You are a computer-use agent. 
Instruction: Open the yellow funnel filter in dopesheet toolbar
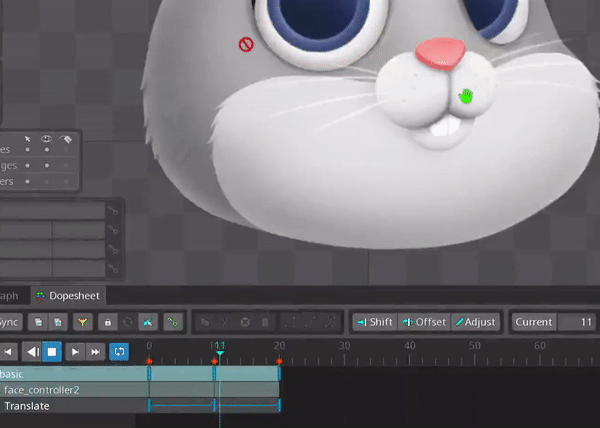pos(83,322)
